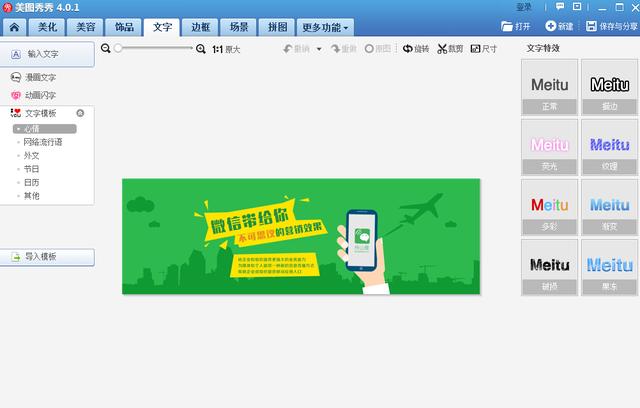Choose the purple textured Meitu text effect
Screen dimensions: 640x408
[609, 147]
